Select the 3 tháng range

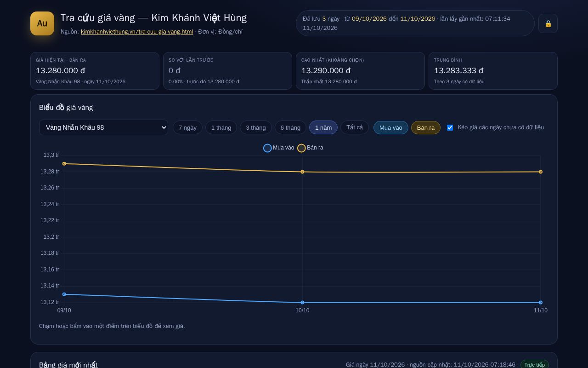click(255, 127)
